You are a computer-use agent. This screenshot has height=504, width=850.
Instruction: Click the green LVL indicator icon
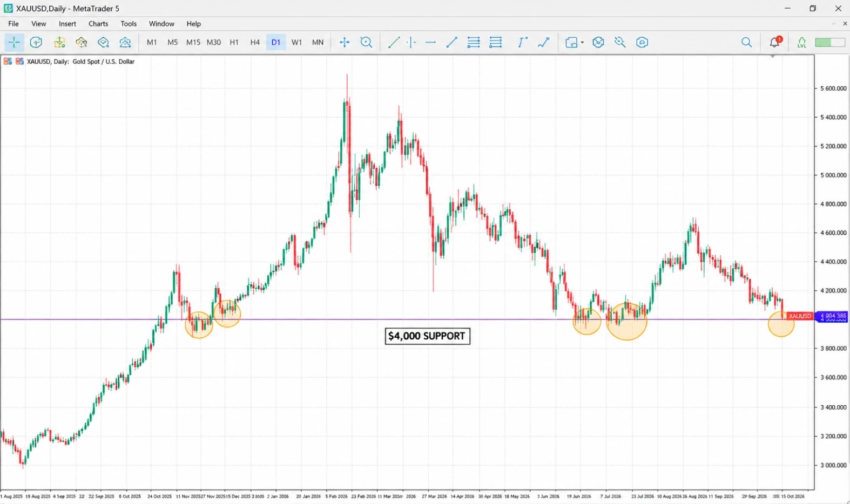click(x=801, y=42)
